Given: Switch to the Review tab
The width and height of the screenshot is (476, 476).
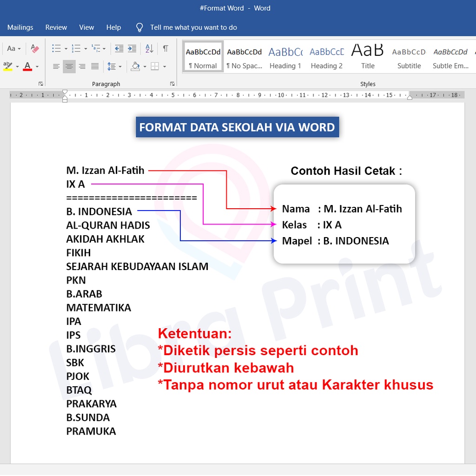Looking at the screenshot, I should point(56,27).
